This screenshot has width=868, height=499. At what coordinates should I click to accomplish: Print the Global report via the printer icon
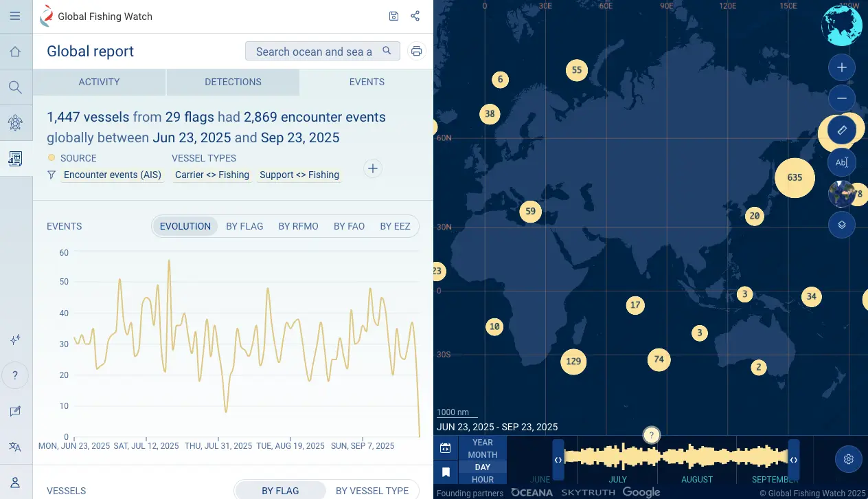[416, 50]
